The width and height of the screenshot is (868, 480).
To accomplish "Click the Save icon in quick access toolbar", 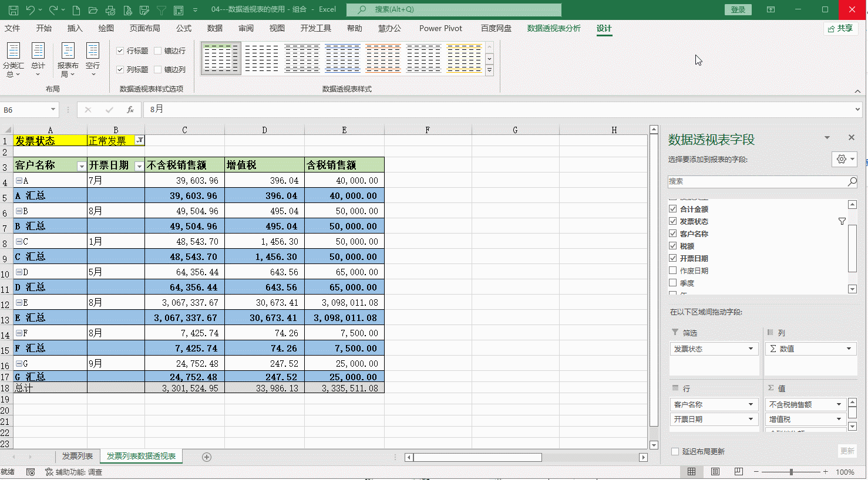I will pyautogui.click(x=13, y=10).
